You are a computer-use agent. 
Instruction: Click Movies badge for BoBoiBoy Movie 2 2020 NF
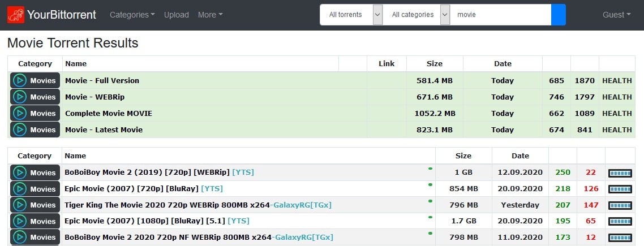coord(35,238)
